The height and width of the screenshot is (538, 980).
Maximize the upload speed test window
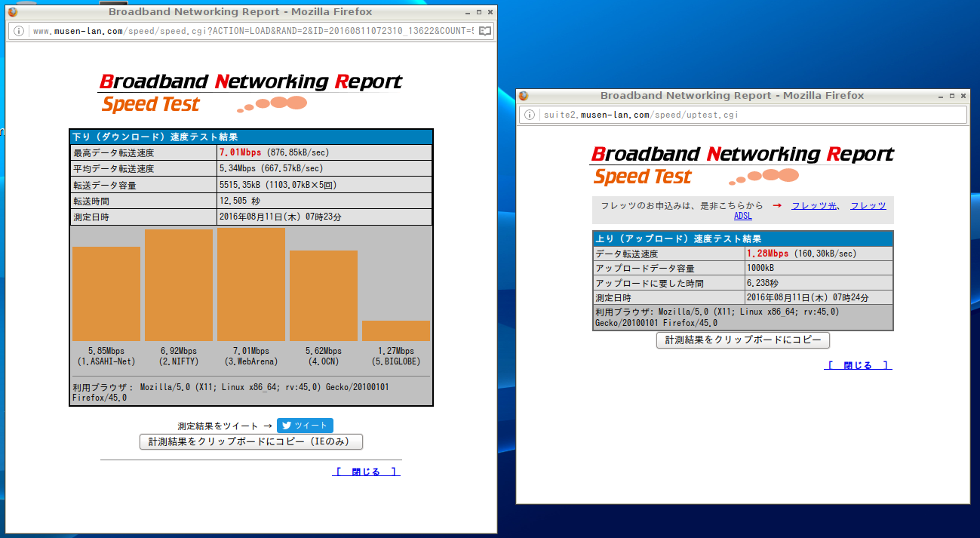pos(952,96)
